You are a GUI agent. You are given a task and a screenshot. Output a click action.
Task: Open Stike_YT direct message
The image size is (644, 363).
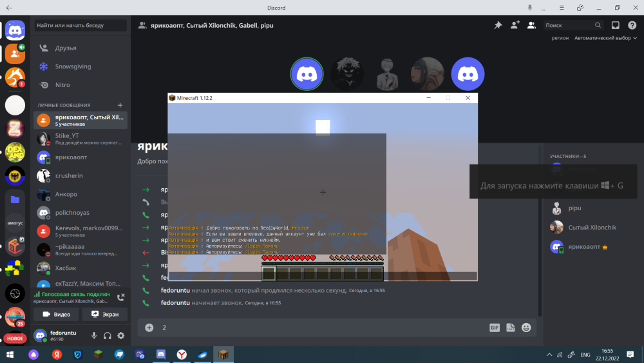[x=80, y=139]
